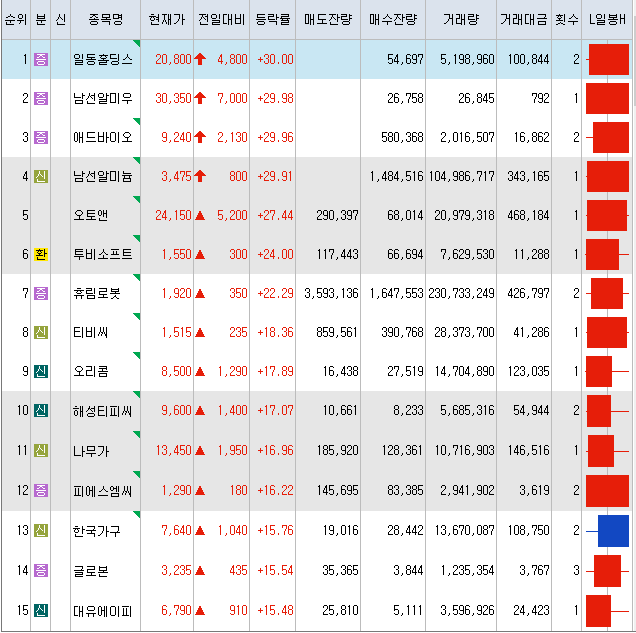636x633 pixels.
Task: Select stock name 남선알미우
Action: (103, 98)
